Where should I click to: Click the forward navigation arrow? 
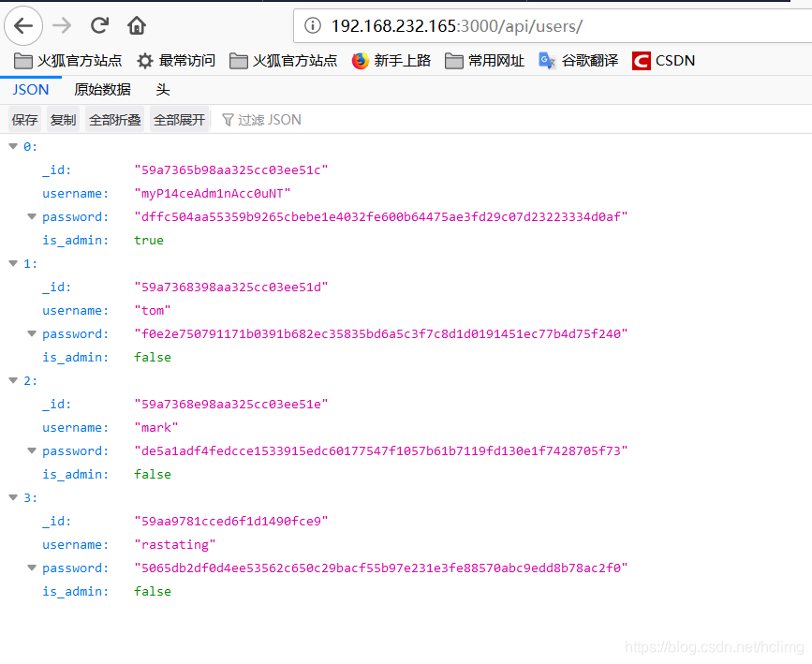coord(62,25)
